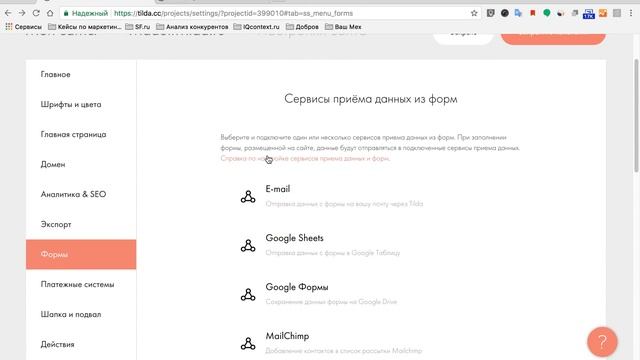Open the Сервисы apps shortcut

pos(24,27)
